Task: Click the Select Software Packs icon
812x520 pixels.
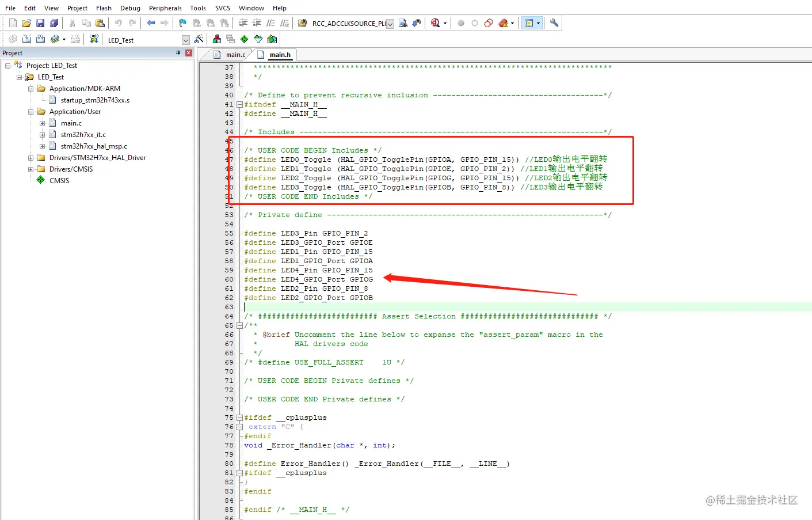Action: click(x=258, y=39)
